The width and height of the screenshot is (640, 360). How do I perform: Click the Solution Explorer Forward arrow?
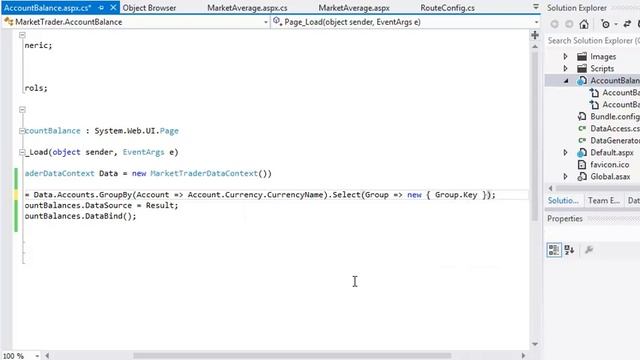[569, 24]
